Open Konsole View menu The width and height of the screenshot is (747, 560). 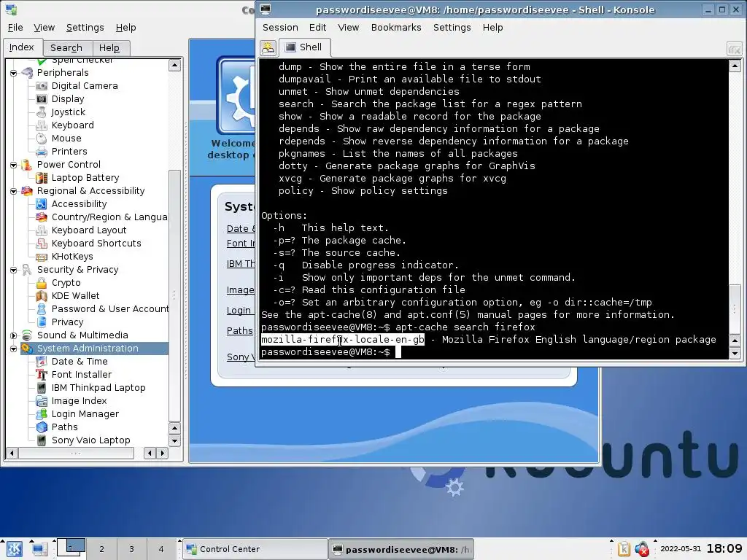pyautogui.click(x=348, y=28)
